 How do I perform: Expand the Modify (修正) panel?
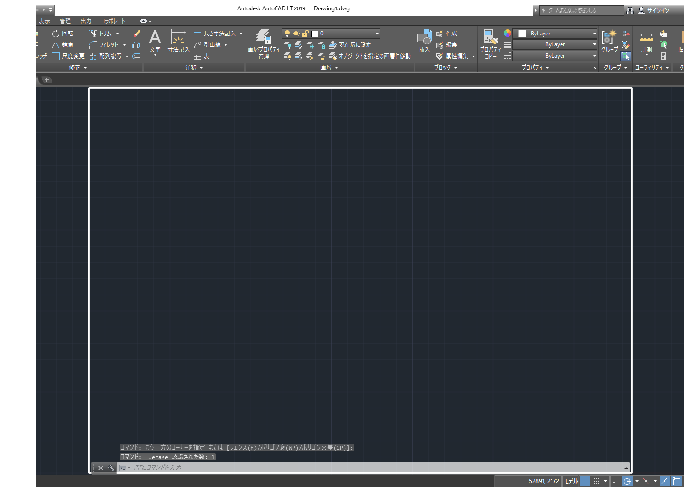(78, 68)
